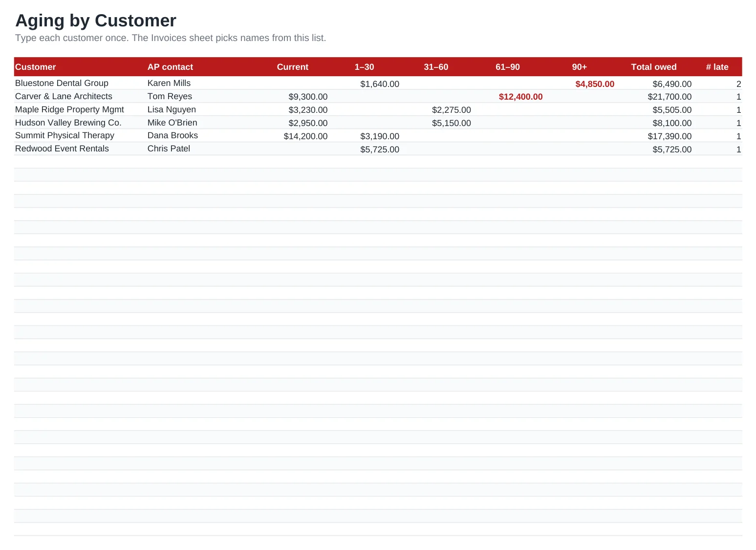
Task: Select the red $4,850.00 overdue amount
Action: click(x=595, y=84)
